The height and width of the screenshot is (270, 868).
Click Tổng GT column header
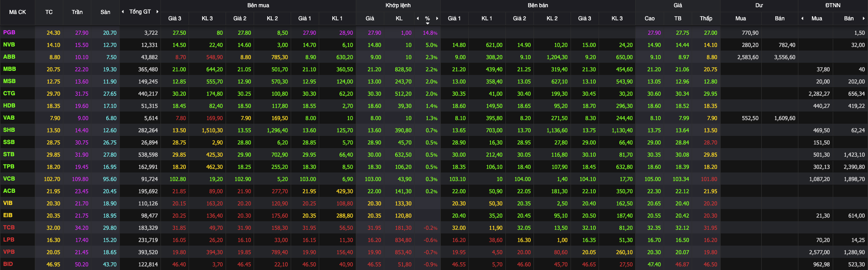(140, 12)
